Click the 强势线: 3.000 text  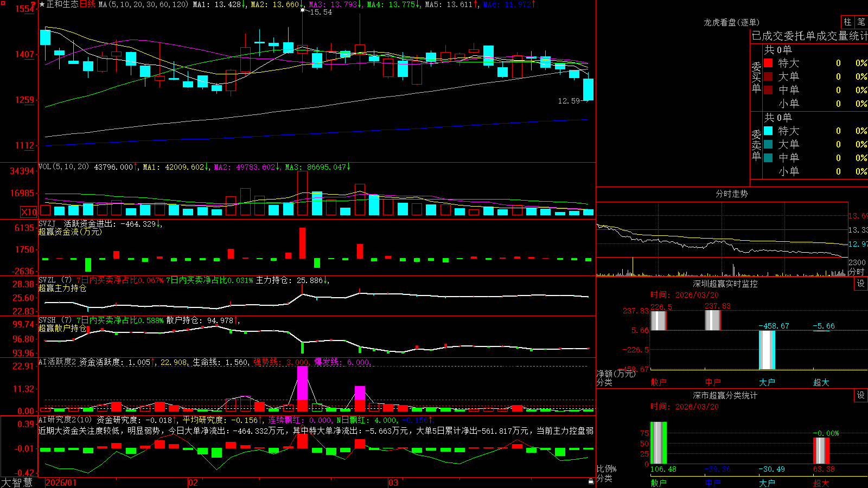coord(282,362)
